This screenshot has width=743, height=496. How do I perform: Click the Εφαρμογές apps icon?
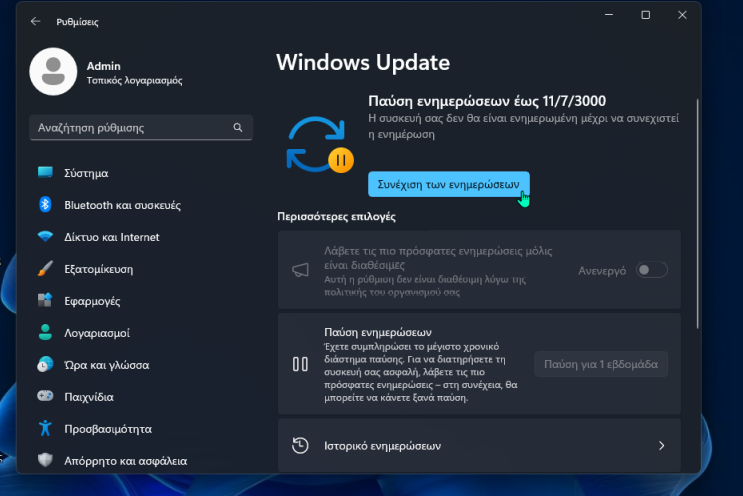45,300
